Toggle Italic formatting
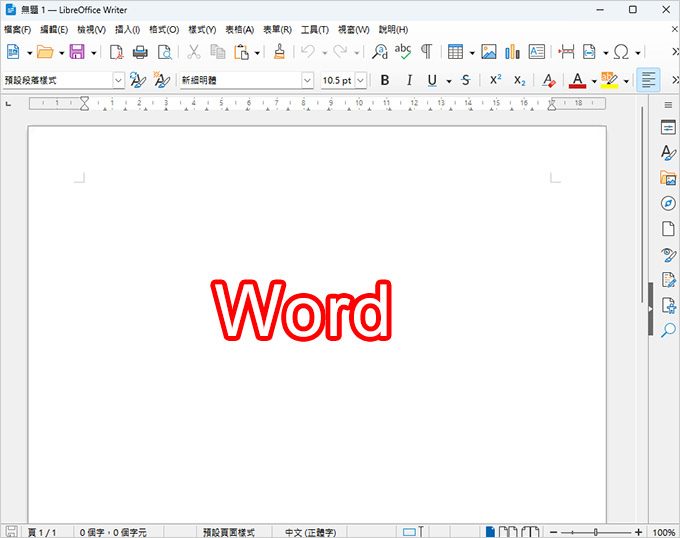Image resolution: width=680 pixels, height=538 pixels. tap(409, 80)
